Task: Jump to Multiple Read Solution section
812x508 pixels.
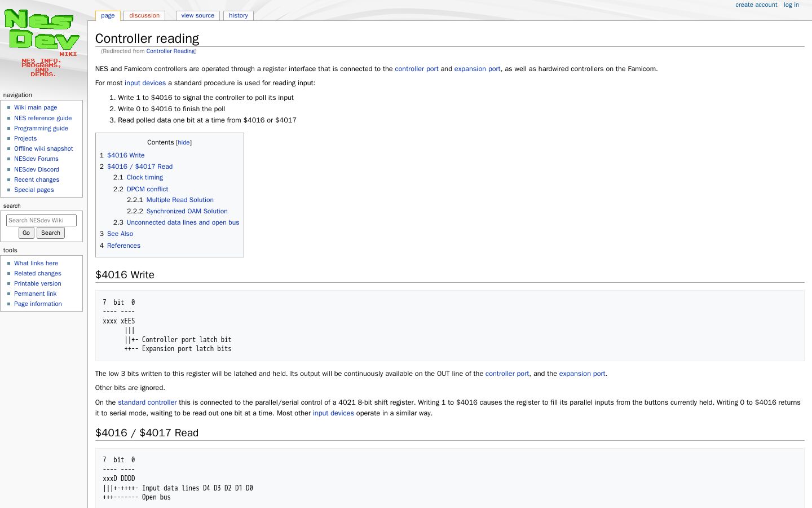Action: pyautogui.click(x=180, y=200)
